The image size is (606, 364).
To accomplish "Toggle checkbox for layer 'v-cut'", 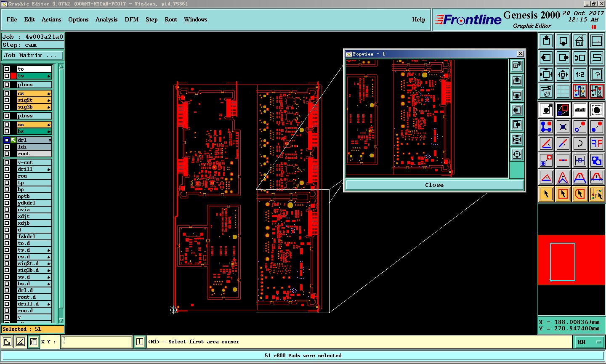I will pos(7,162).
